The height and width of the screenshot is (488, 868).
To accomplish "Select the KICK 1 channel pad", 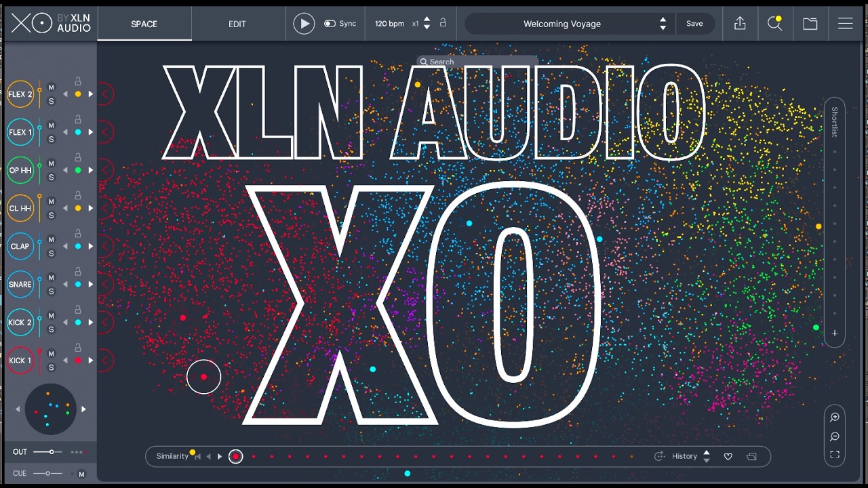I will (20, 361).
